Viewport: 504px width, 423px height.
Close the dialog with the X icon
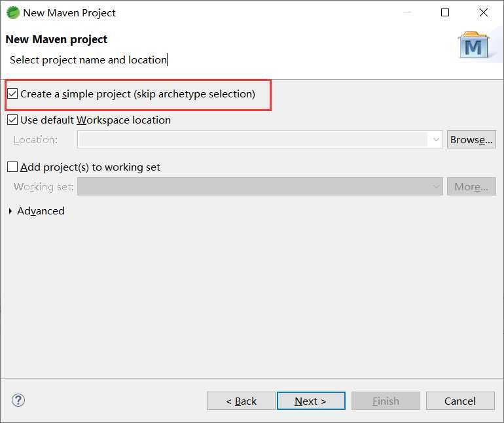coord(484,12)
